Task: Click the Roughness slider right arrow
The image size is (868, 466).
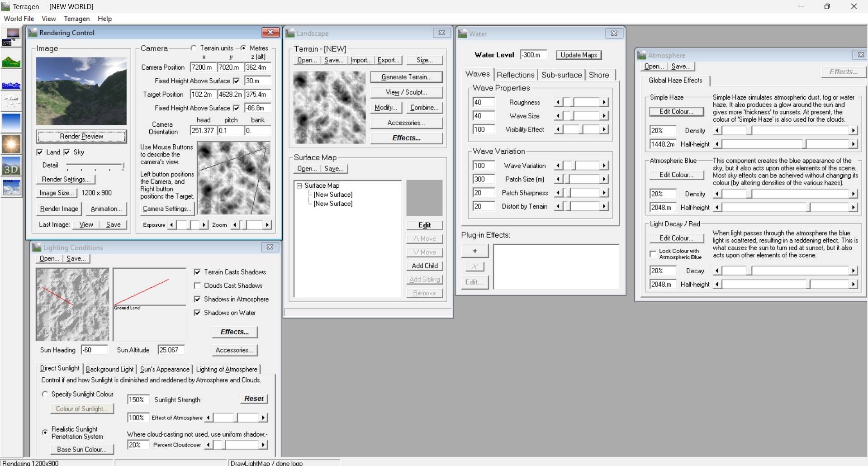Action: (x=604, y=102)
